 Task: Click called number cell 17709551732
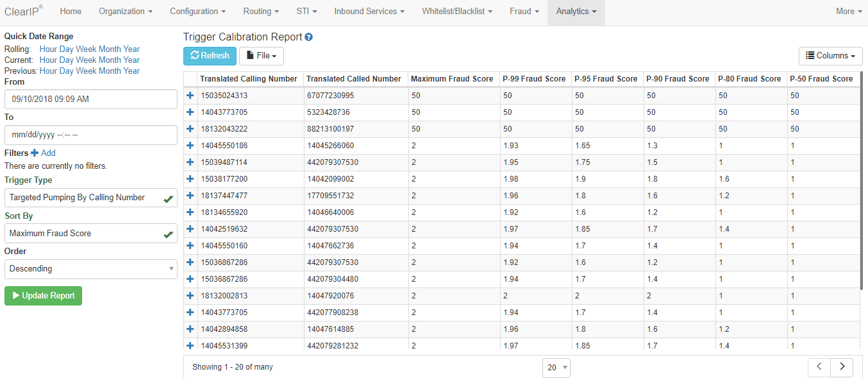(x=356, y=196)
